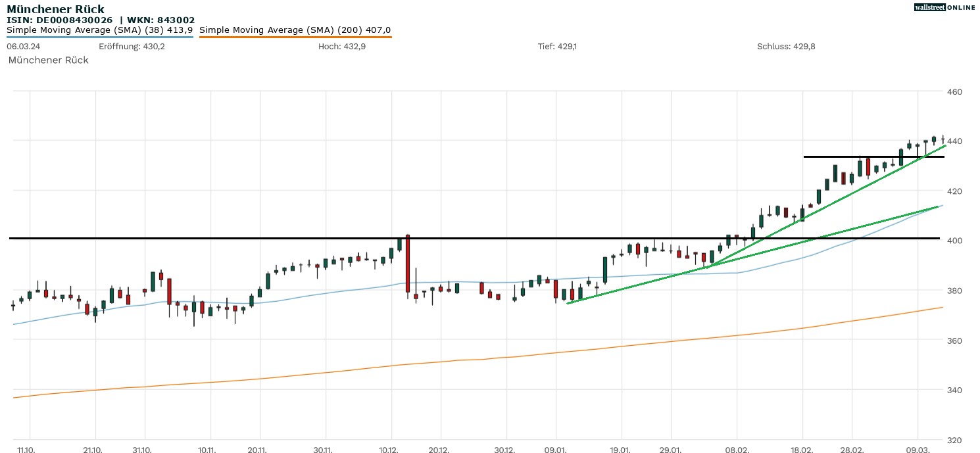Select the ISIN: DE0008430026 text
The image size is (980, 453).
60,20
